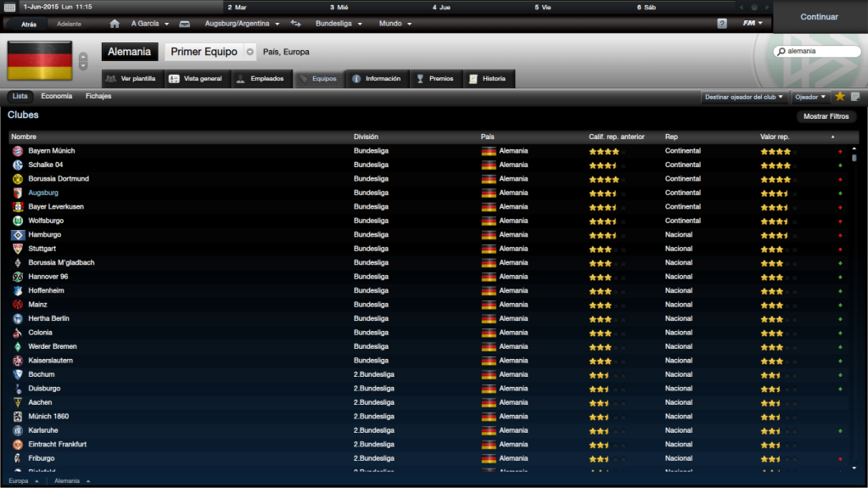
Task: Sort by the Valor rep. column header
Action: click(x=775, y=137)
